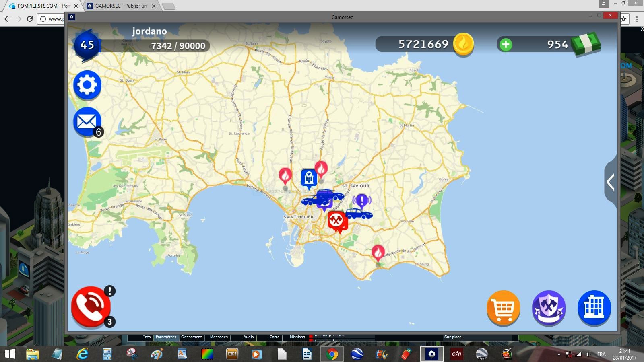
Task: Select the fire incident marker near St Clement
Action: pyautogui.click(x=378, y=253)
